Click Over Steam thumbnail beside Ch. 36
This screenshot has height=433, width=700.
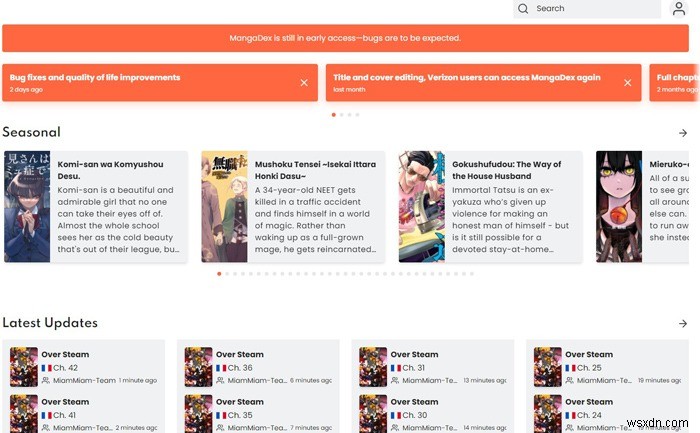click(x=198, y=367)
